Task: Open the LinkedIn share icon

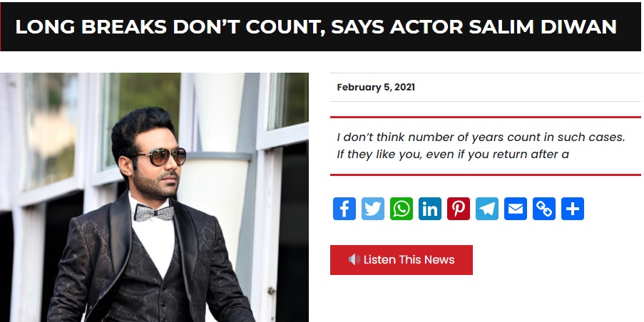Action: (x=430, y=209)
